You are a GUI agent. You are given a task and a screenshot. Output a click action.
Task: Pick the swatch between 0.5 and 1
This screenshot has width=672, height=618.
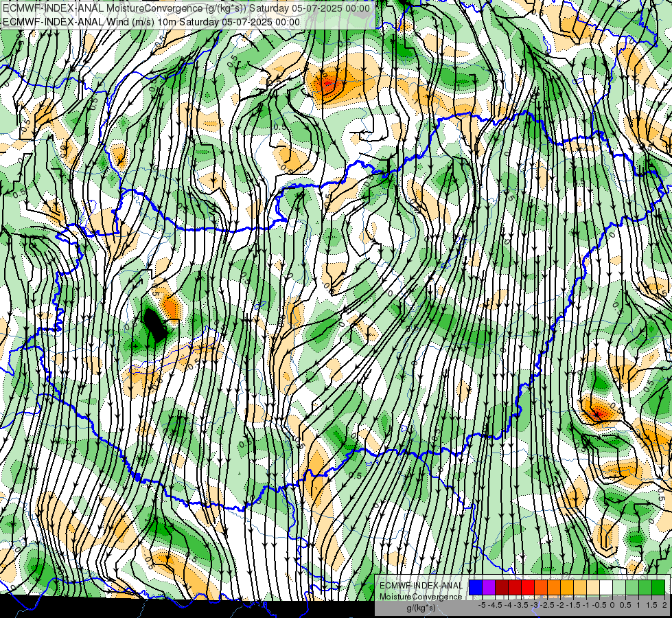click(x=632, y=587)
